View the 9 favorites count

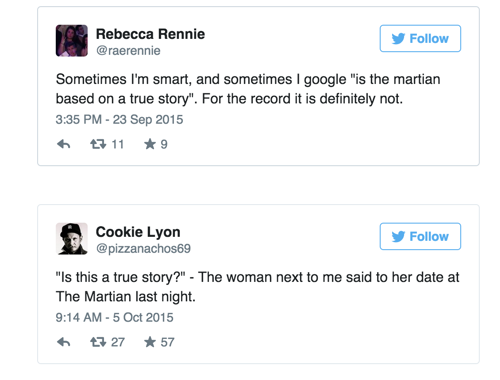[164, 144]
